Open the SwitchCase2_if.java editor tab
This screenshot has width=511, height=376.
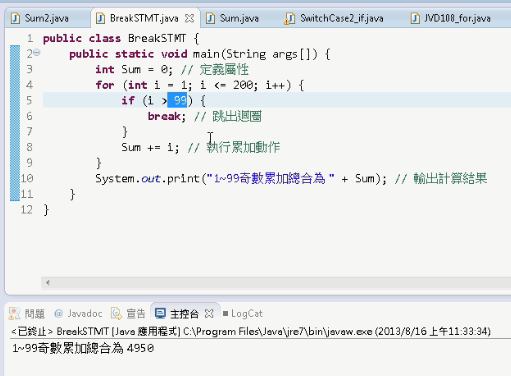tap(341, 18)
